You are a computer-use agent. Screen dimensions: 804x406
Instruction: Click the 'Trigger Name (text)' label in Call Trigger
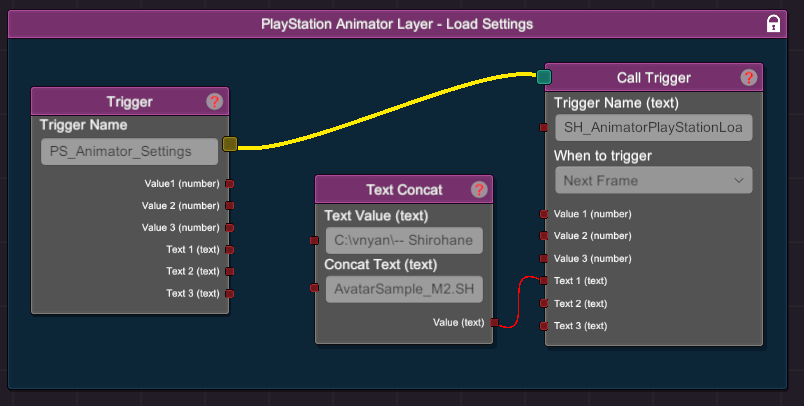pos(616,103)
